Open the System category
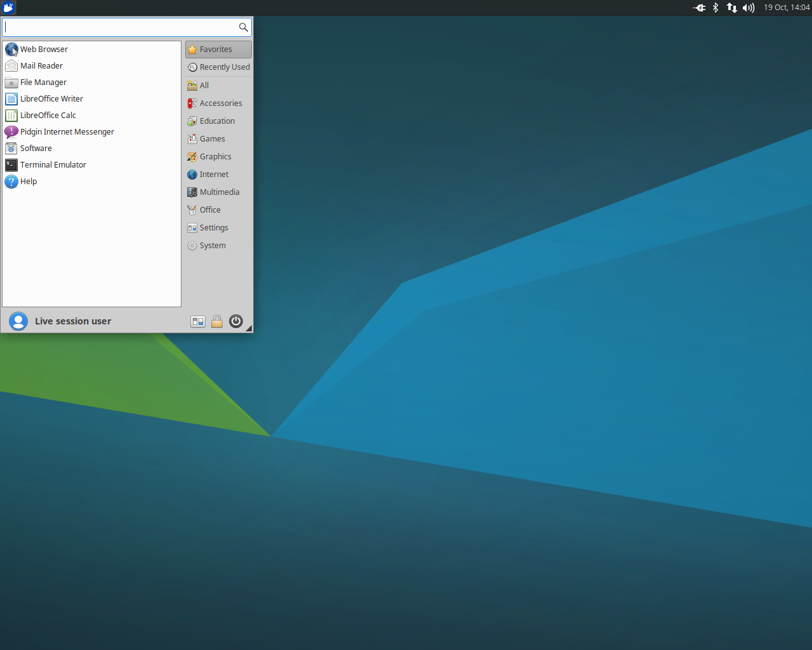Viewport: 812px width, 650px height. point(218,246)
